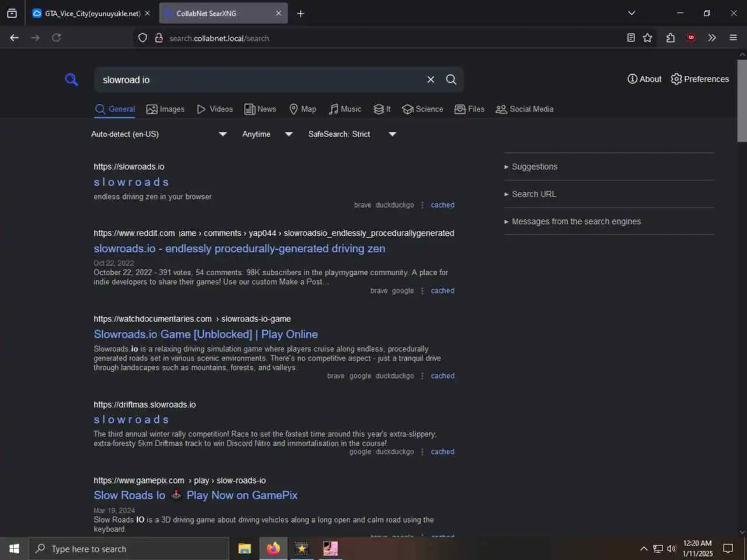Screen dimensions: 747x560
Task: Open cached link for driftmas result
Action: point(442,452)
